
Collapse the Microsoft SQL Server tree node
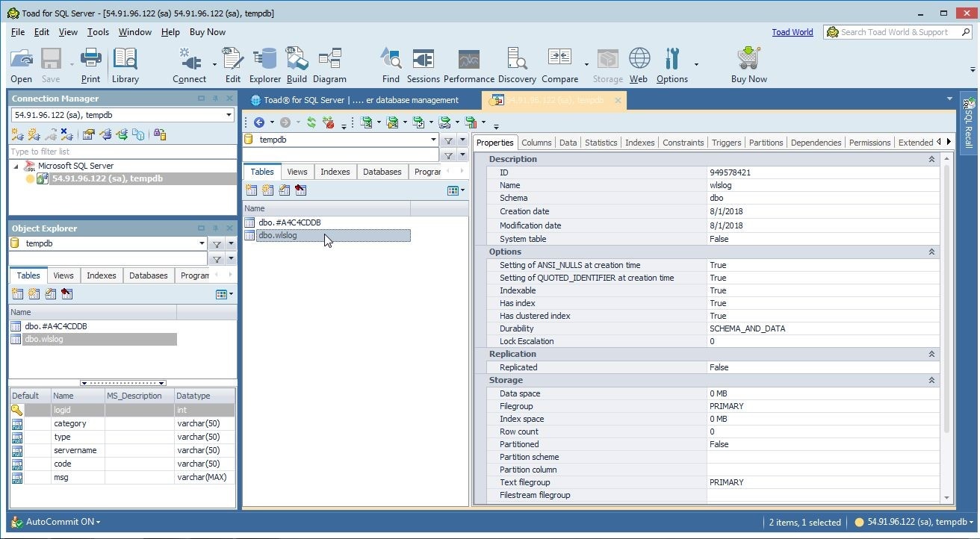[16, 166]
